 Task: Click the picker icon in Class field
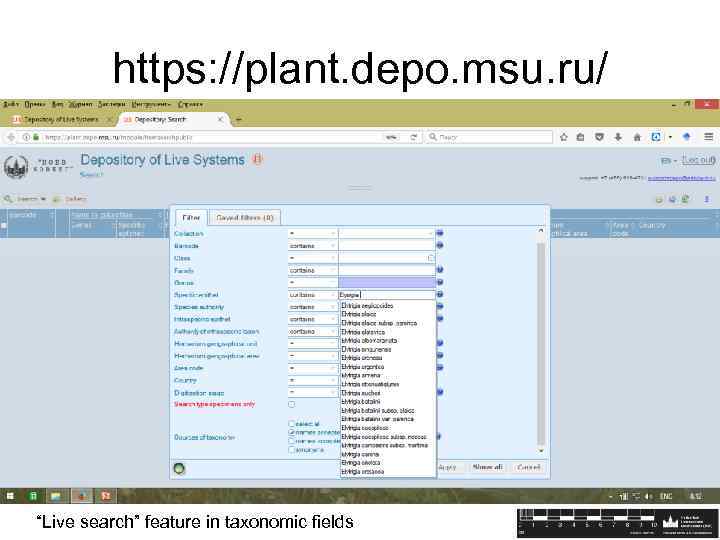point(431,258)
